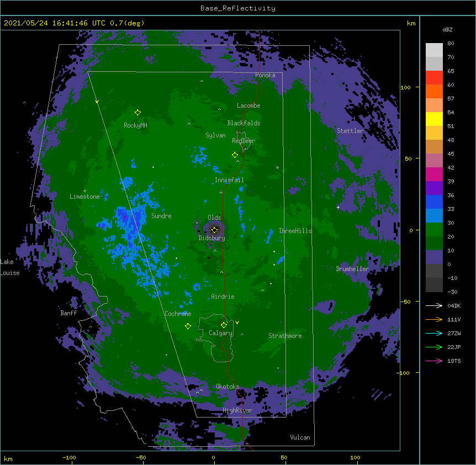The height and width of the screenshot is (465, 476).
Task: Click the Drumheller label
Action: [x=352, y=269]
